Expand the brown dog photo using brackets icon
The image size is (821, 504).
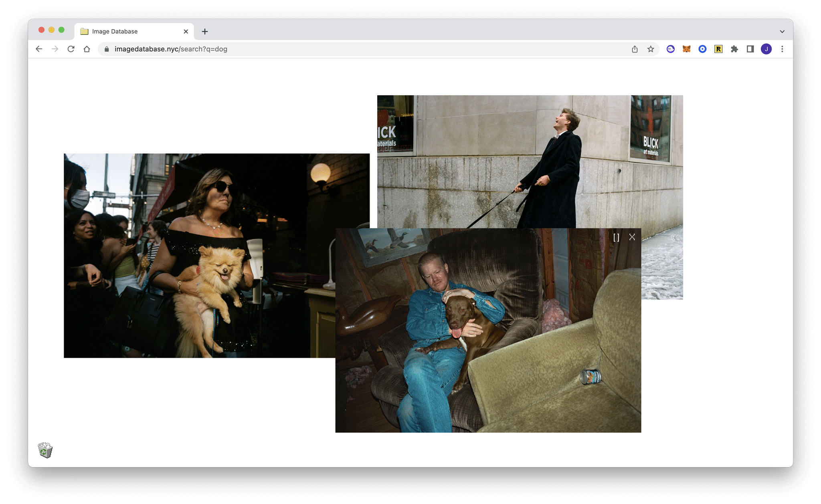(x=616, y=238)
